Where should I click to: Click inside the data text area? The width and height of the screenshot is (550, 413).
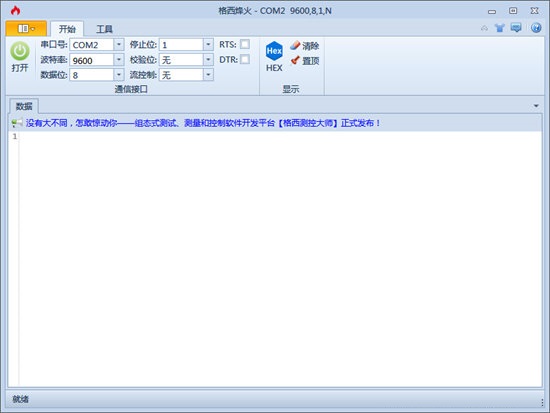[280, 259]
